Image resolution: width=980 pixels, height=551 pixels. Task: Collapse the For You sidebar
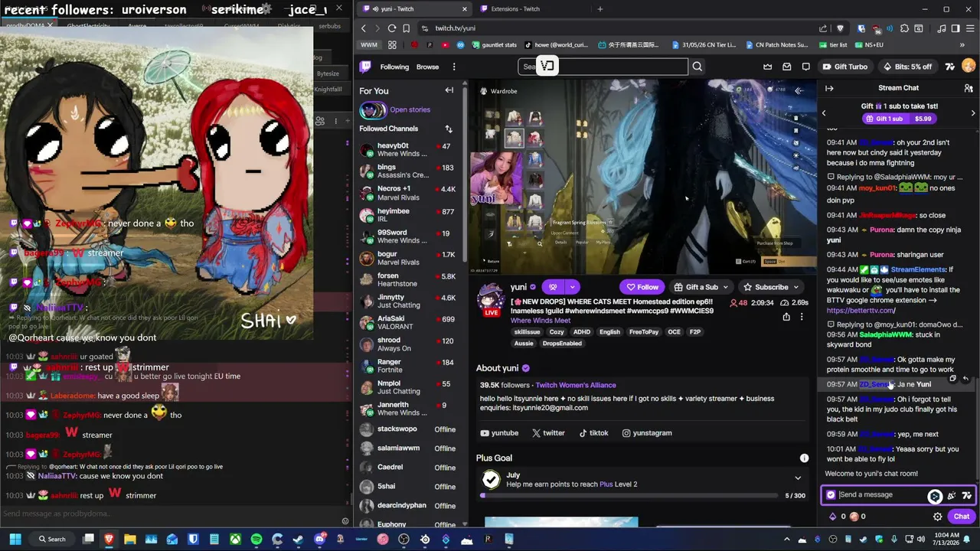449,90
